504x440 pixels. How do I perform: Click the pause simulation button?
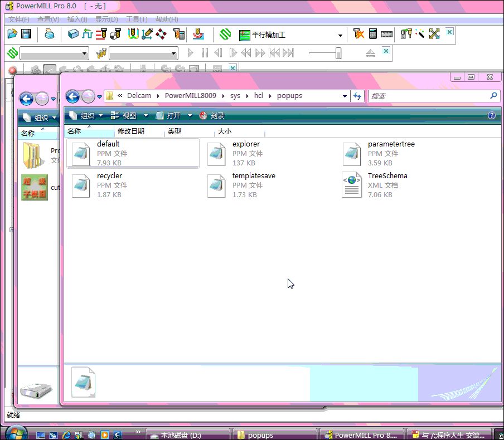coord(205,53)
